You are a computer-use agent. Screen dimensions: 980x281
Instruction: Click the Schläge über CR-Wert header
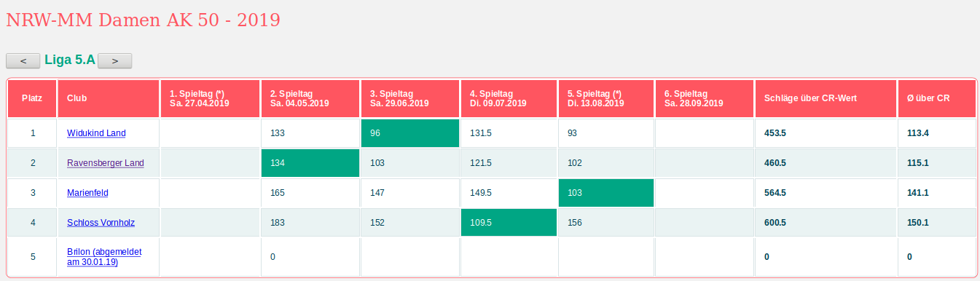click(x=826, y=98)
